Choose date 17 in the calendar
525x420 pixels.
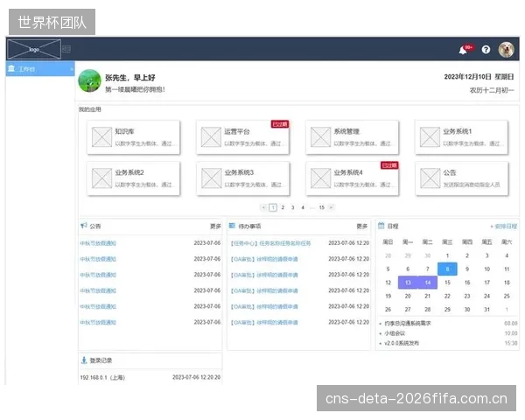point(486,283)
